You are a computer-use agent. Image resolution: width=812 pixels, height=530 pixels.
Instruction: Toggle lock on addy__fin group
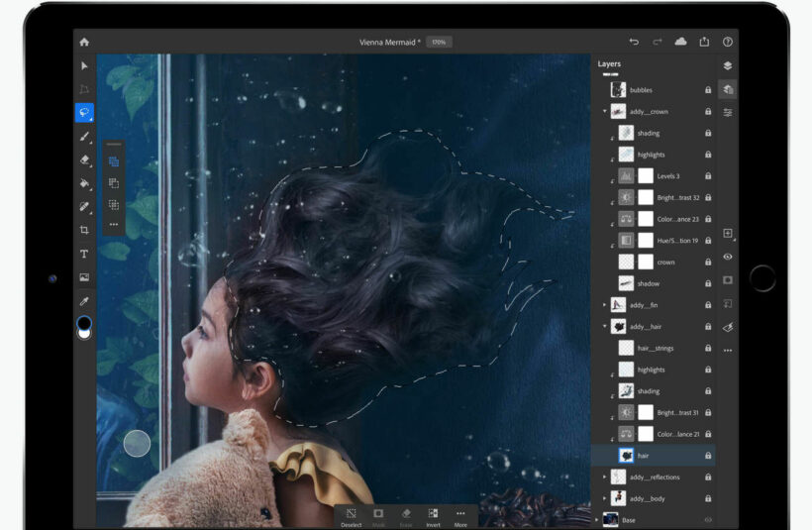point(708,305)
